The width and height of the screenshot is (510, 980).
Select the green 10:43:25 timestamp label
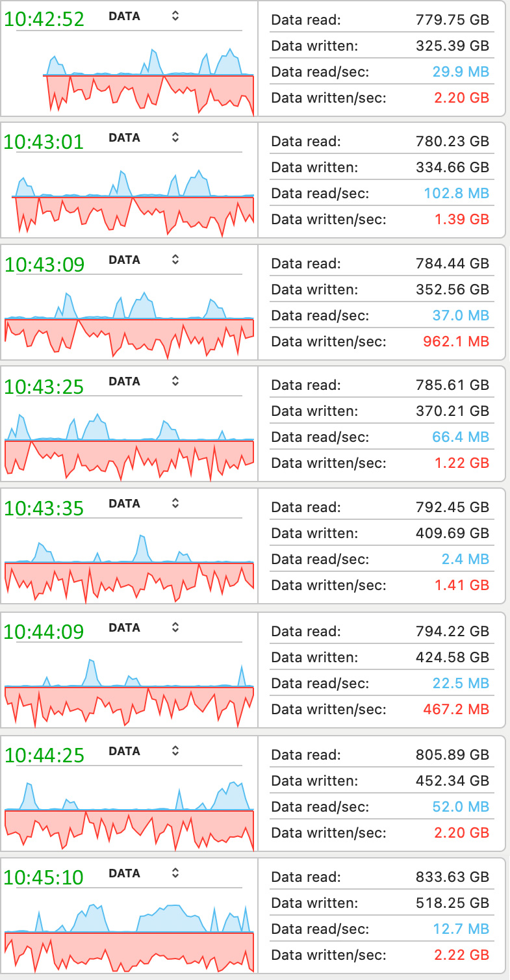click(x=44, y=387)
